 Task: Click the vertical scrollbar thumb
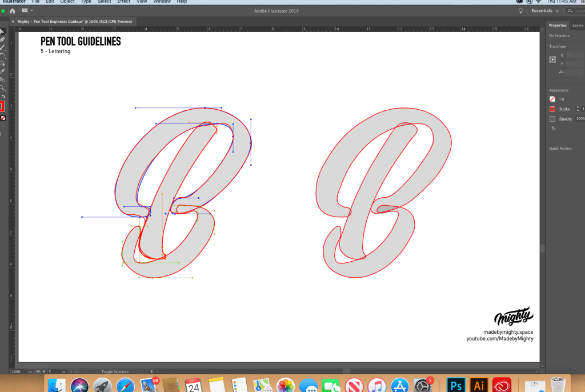pyautogui.click(x=543, y=248)
